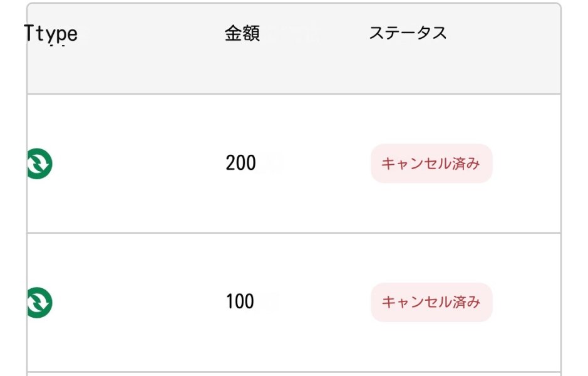Select the Ttype column header
This screenshot has height=376, width=588.
point(51,34)
